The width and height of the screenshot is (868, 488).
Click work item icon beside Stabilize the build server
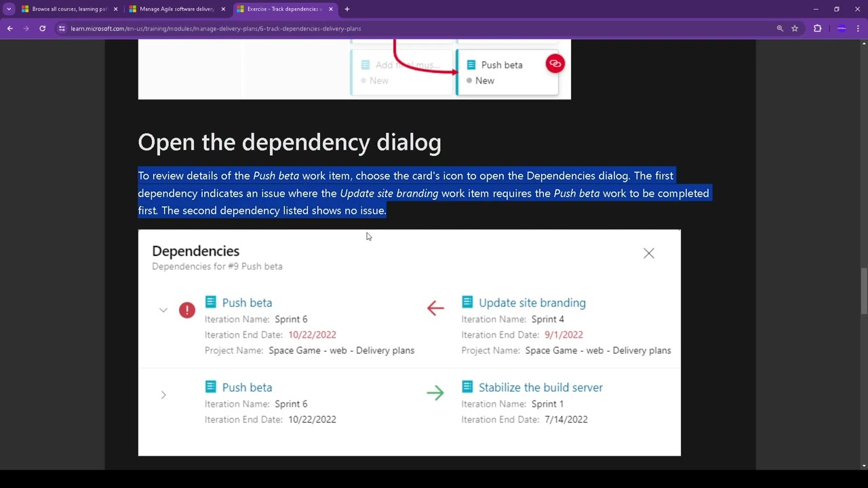pos(467,386)
